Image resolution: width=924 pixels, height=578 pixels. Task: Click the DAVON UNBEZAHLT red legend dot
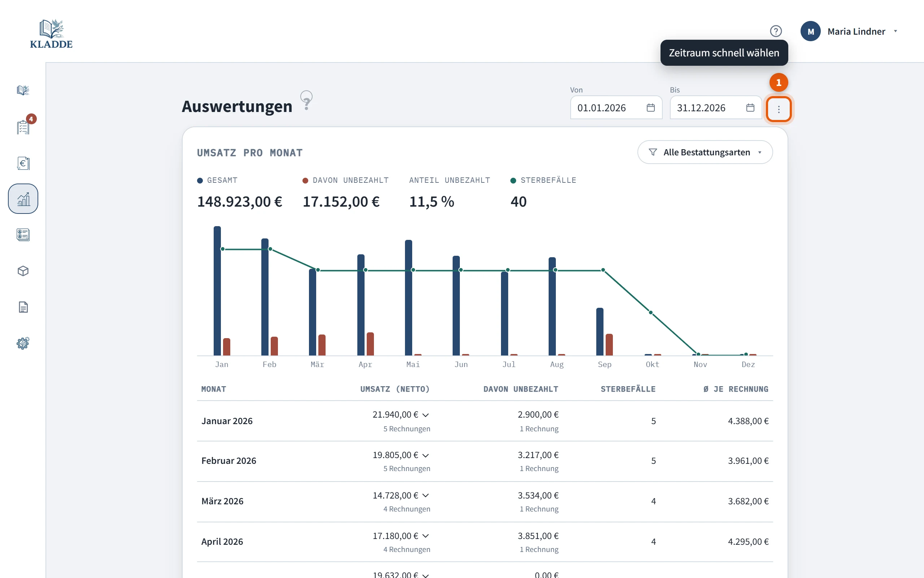point(305,180)
